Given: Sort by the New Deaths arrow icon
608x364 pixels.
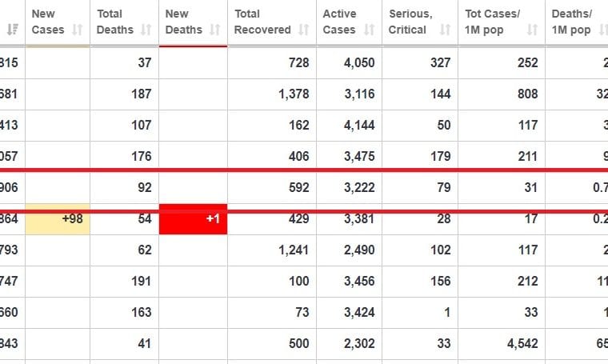Looking at the screenshot, I should [x=215, y=30].
